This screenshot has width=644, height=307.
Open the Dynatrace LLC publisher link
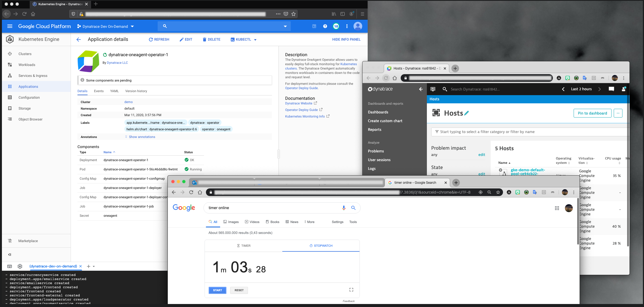117,63
